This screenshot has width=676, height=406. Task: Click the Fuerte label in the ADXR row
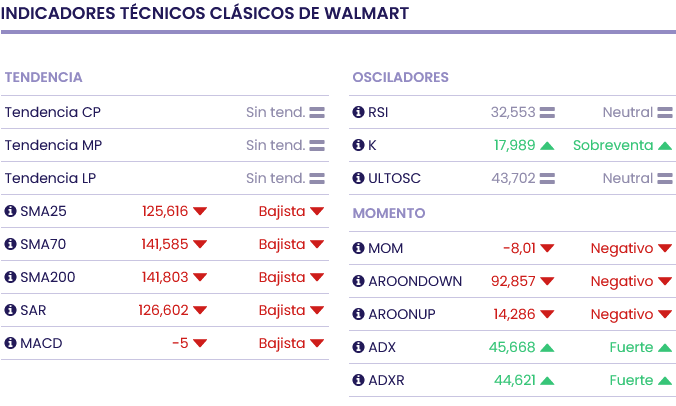(x=631, y=380)
